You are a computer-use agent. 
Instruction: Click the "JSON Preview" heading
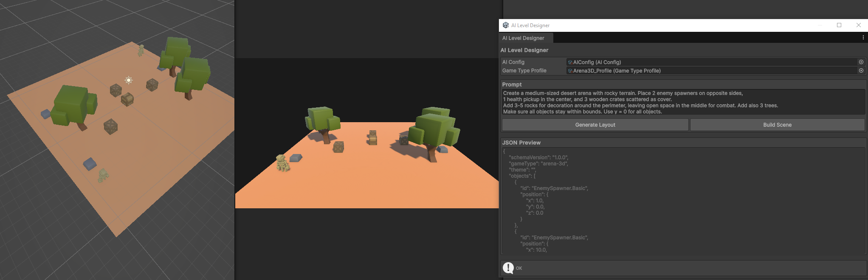click(521, 143)
